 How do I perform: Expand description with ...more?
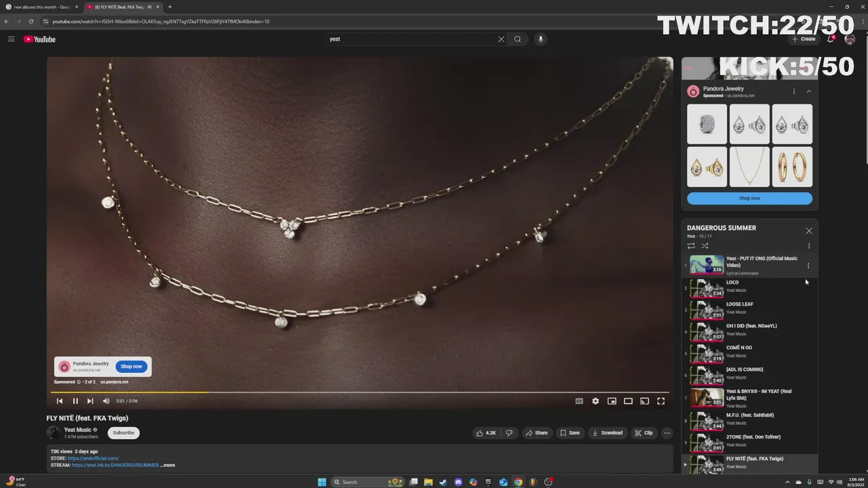(x=167, y=465)
